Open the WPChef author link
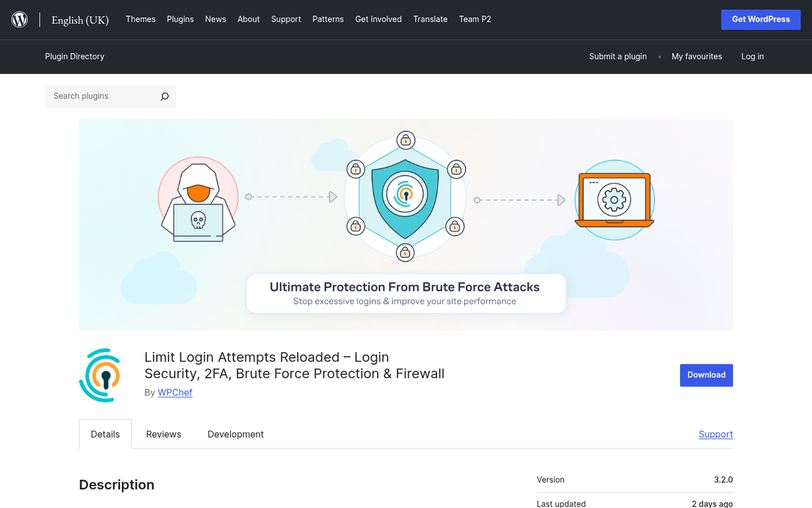Viewport: 812px width, 508px height. (x=175, y=392)
